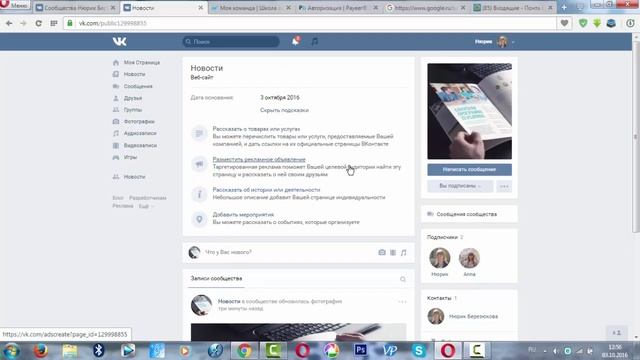Click the 'Написать сообщение' button
640x360 pixels.
tap(469, 169)
